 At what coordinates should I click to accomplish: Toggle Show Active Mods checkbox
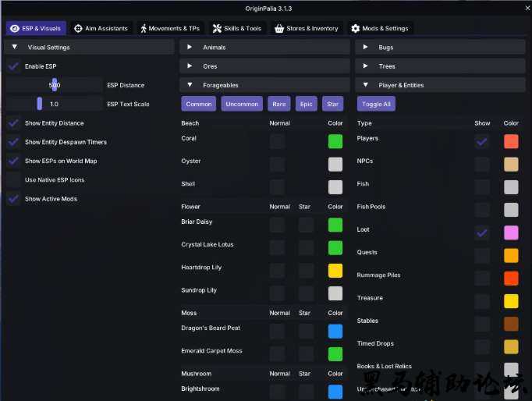pyautogui.click(x=13, y=199)
